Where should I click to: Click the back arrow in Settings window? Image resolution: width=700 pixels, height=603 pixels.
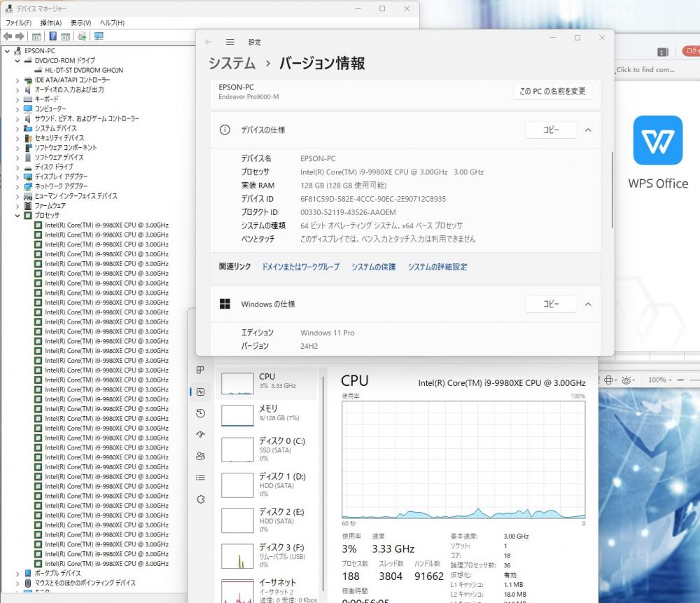[208, 42]
